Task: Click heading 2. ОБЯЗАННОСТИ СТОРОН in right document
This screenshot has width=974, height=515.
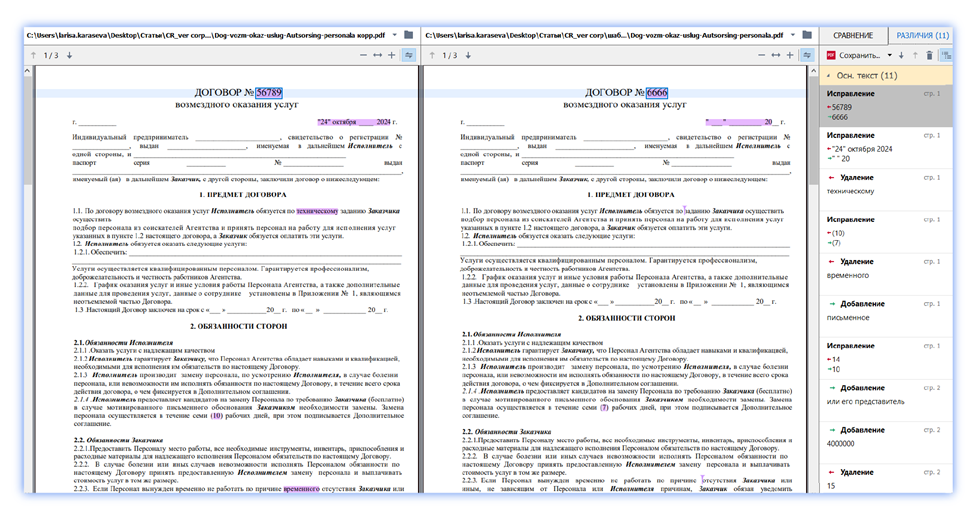Action: [627, 318]
